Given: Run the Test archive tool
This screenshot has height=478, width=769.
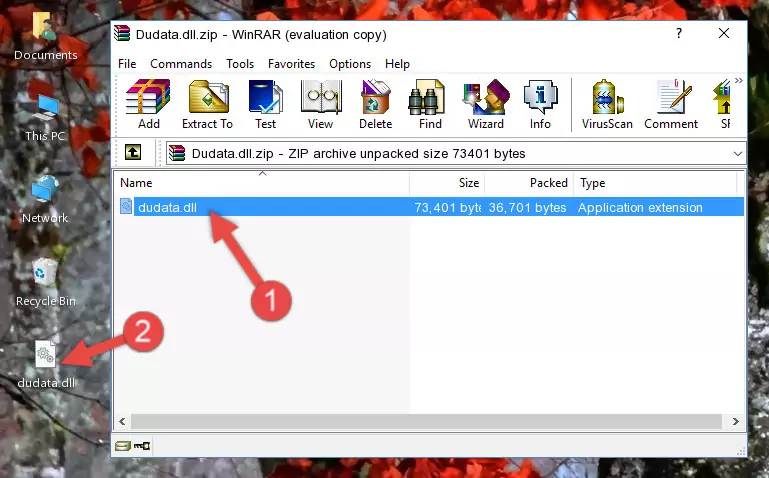Looking at the screenshot, I should (x=265, y=104).
